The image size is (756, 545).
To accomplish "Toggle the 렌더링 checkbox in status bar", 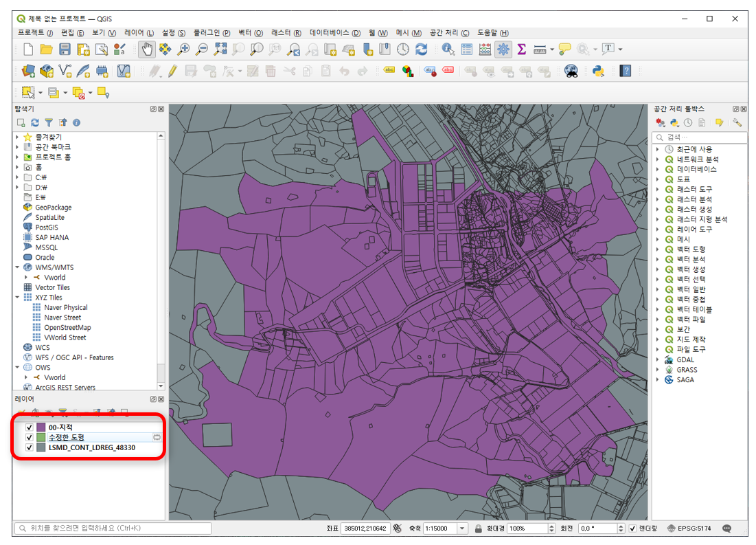I will coord(632,529).
